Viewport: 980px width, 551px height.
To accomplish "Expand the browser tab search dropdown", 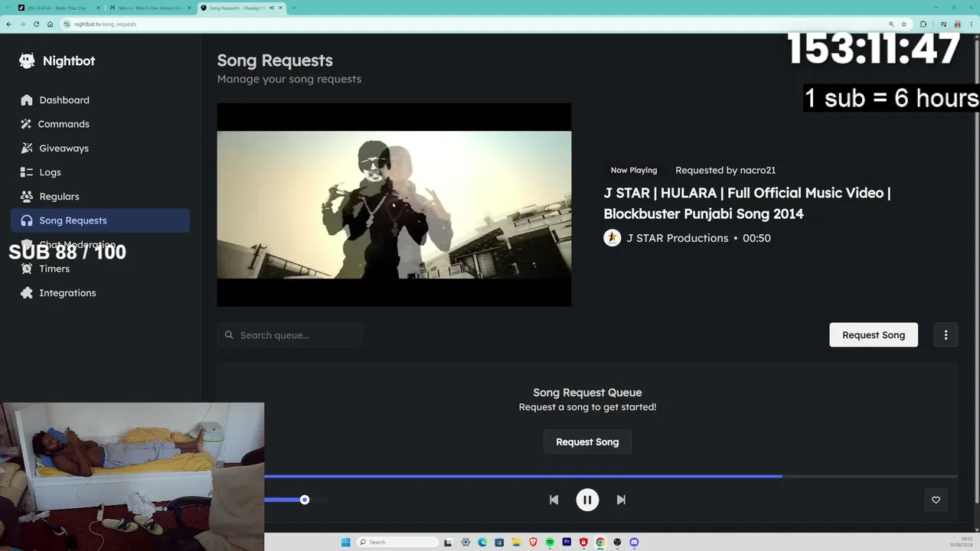I will tap(9, 8).
